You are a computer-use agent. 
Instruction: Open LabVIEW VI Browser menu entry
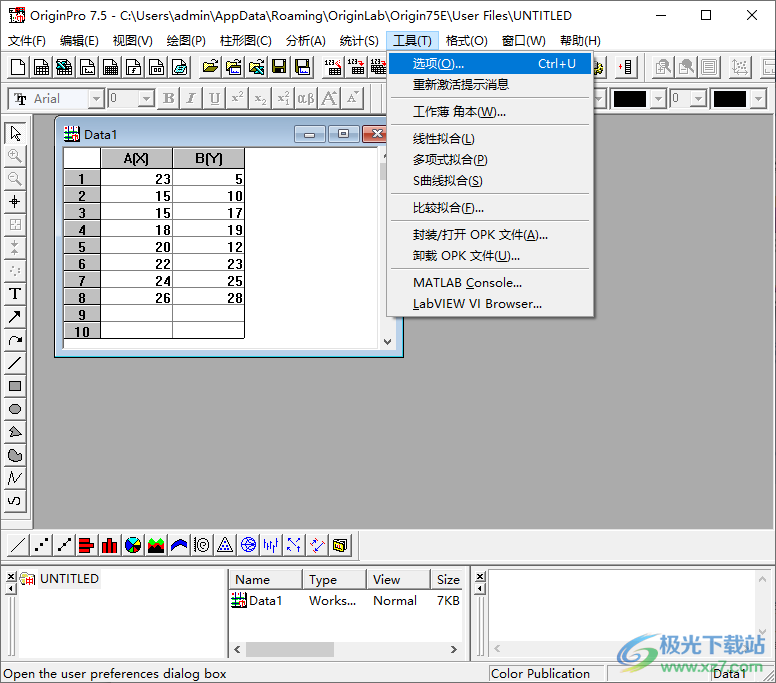[x=490, y=303]
